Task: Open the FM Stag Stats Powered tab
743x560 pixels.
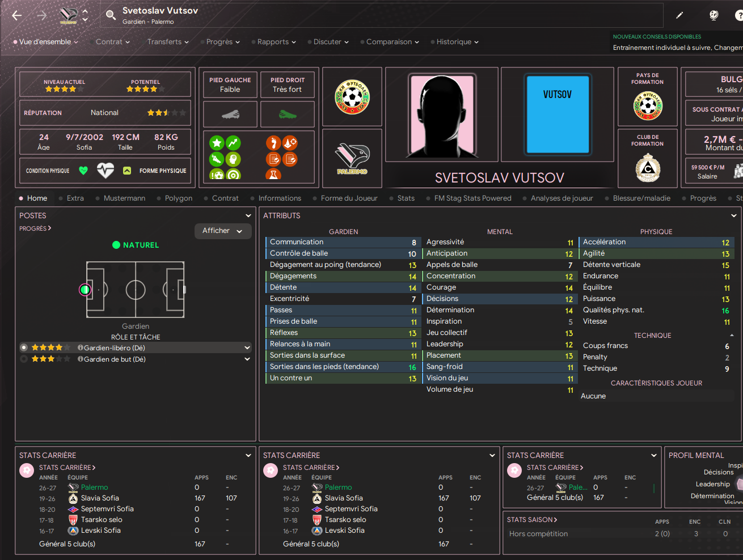Action: pos(472,198)
